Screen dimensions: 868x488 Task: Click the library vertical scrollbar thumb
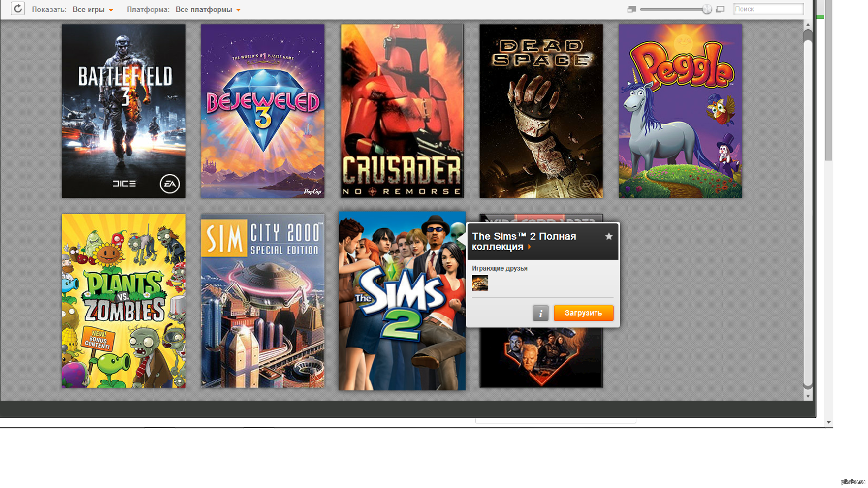[808, 209]
